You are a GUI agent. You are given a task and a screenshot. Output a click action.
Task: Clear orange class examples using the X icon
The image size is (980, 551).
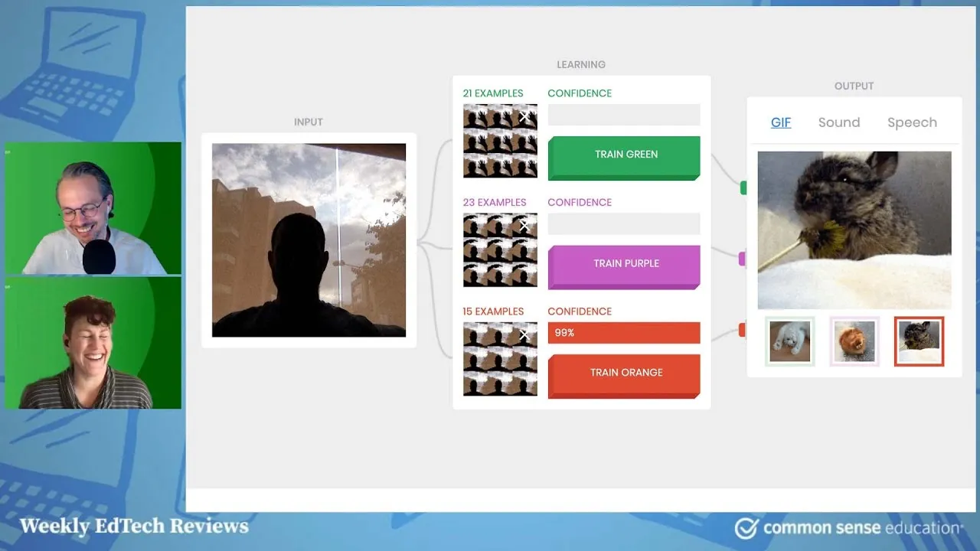[x=525, y=335]
